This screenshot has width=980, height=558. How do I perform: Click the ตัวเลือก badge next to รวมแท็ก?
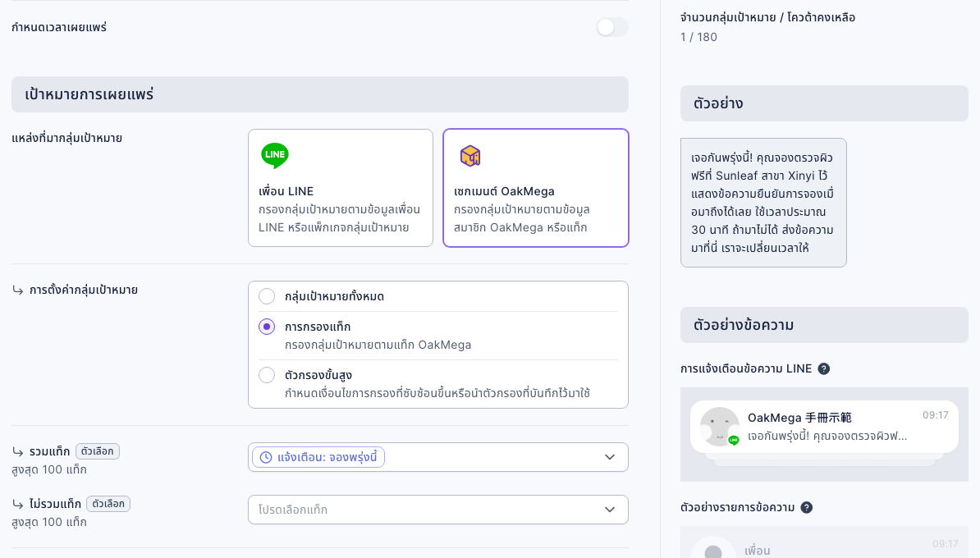[x=98, y=451]
